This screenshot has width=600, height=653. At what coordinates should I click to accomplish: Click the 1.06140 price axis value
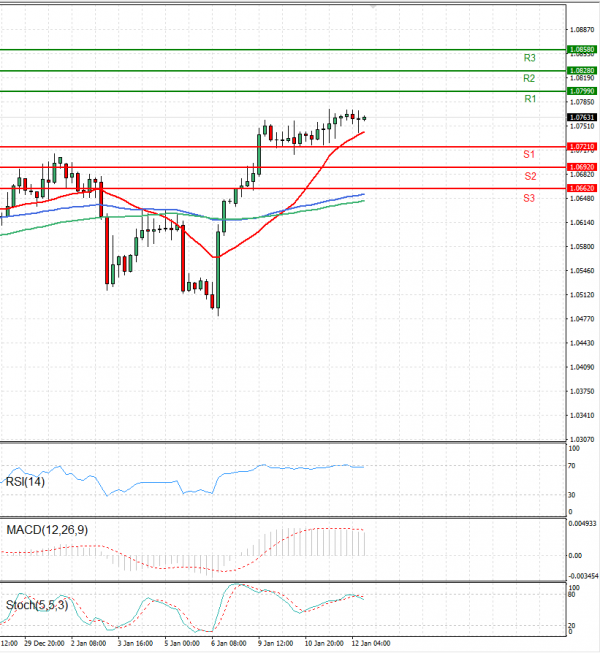click(x=582, y=223)
